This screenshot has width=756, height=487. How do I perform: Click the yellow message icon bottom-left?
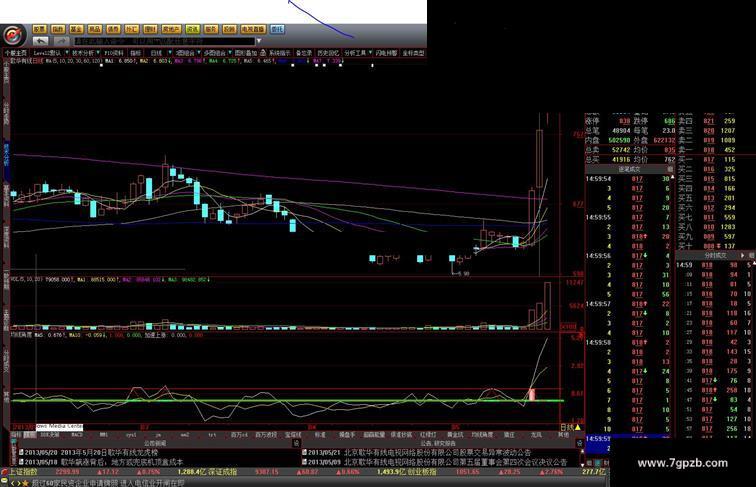point(4,482)
